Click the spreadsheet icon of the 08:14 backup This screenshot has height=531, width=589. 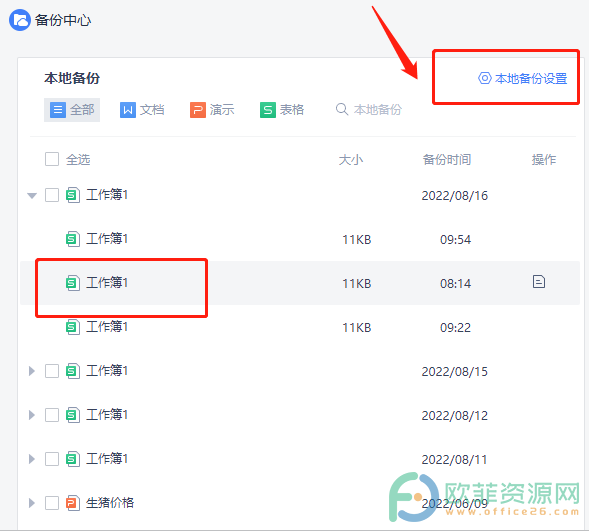click(73, 283)
